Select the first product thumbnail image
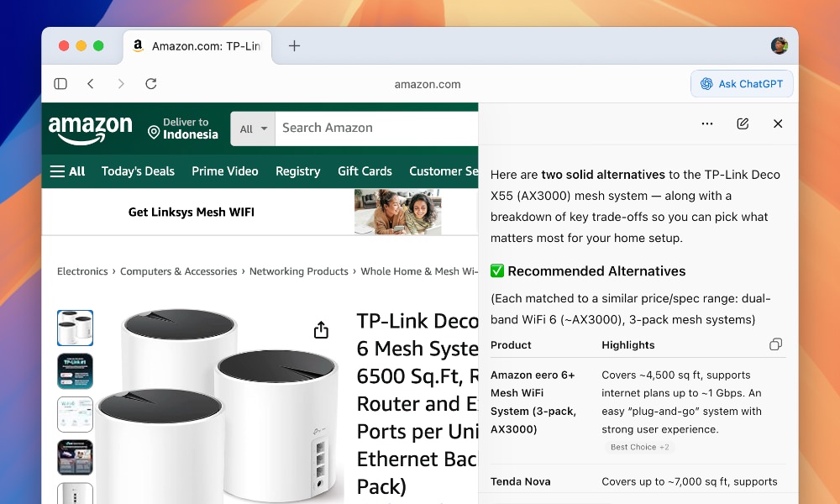Viewport: 840px width, 504px height. [75, 328]
